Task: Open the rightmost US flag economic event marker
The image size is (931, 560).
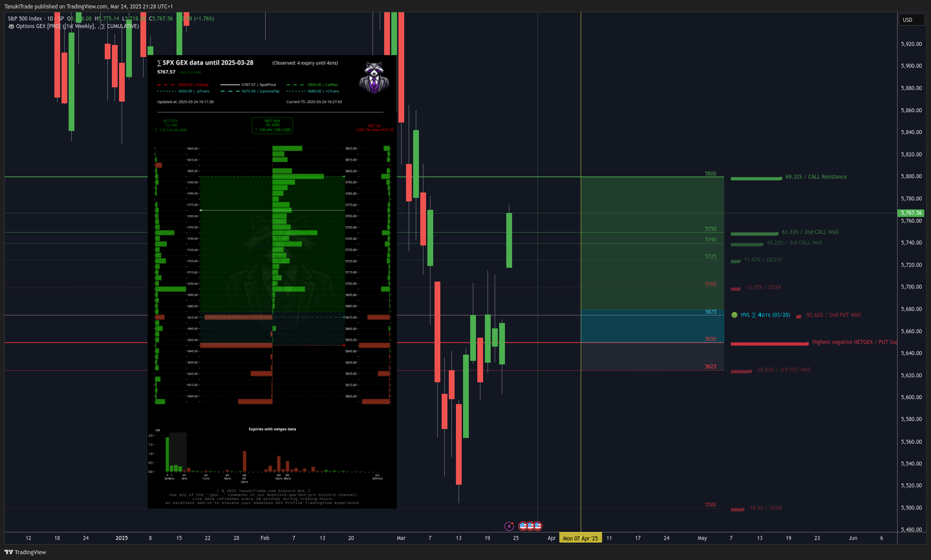Action: [538, 526]
